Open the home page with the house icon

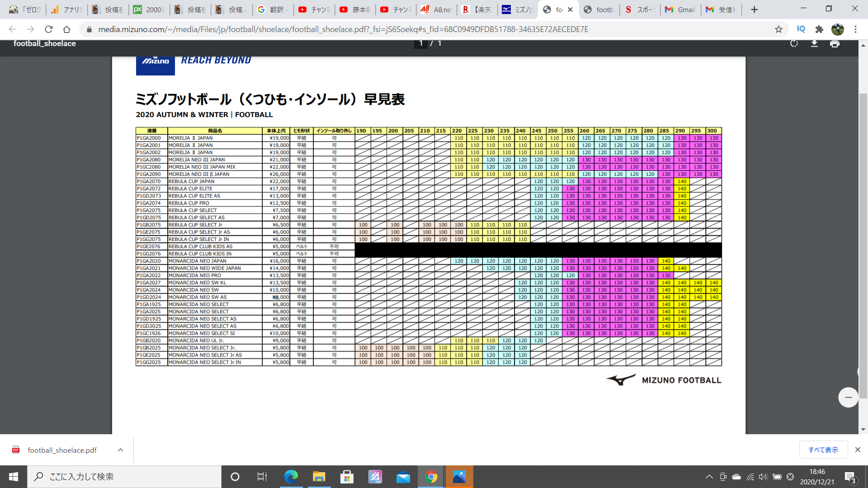tap(67, 29)
